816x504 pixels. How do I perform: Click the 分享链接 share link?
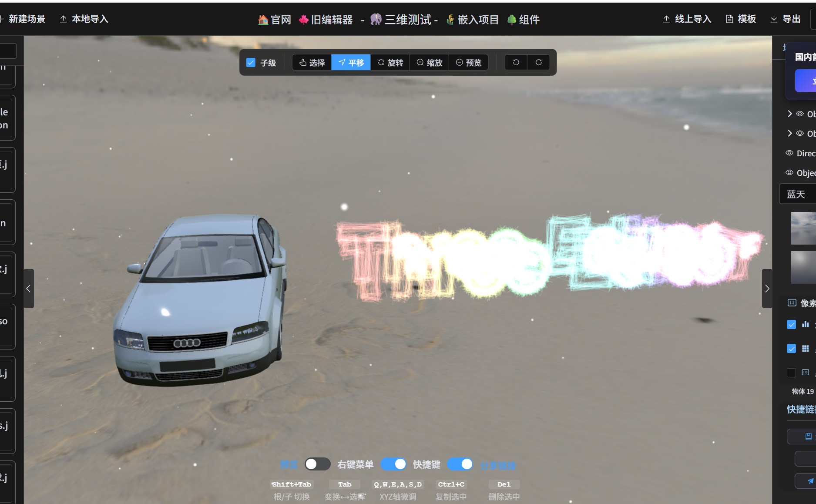pyautogui.click(x=497, y=465)
